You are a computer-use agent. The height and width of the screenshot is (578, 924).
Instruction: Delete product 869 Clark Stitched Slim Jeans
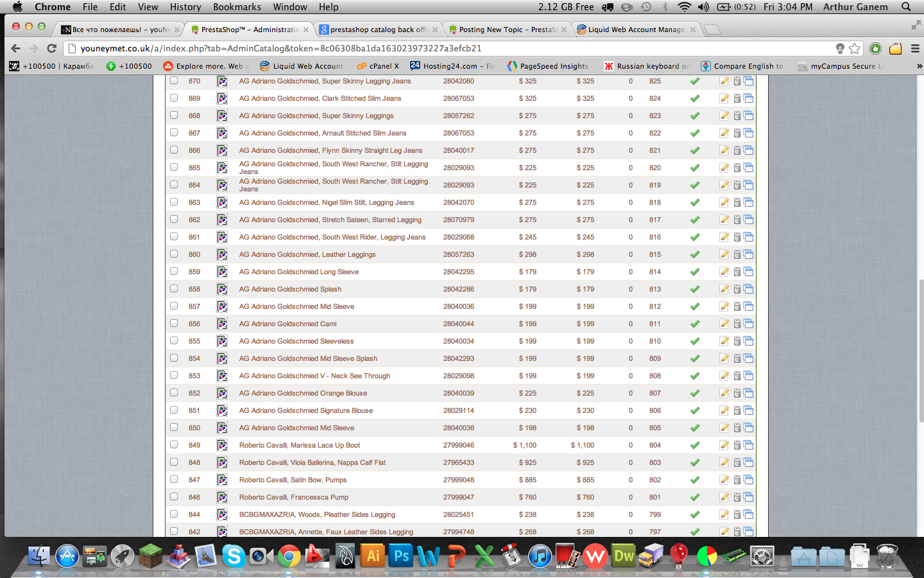pyautogui.click(x=737, y=98)
